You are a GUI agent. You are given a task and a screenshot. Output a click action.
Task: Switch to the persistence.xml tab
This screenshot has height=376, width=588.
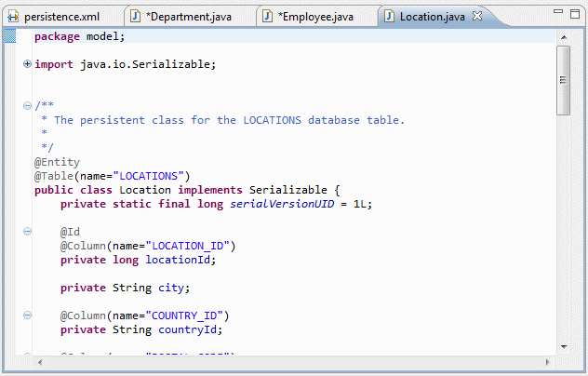point(62,17)
